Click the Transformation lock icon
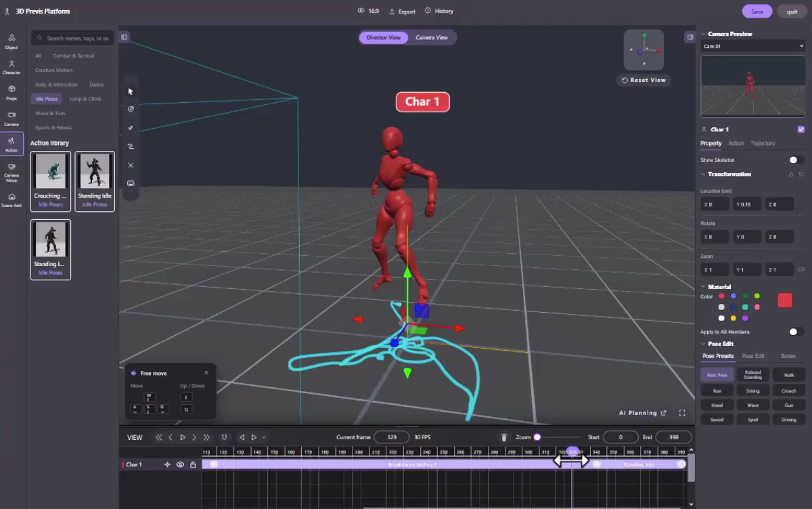This screenshot has height=509, width=812. tap(791, 175)
